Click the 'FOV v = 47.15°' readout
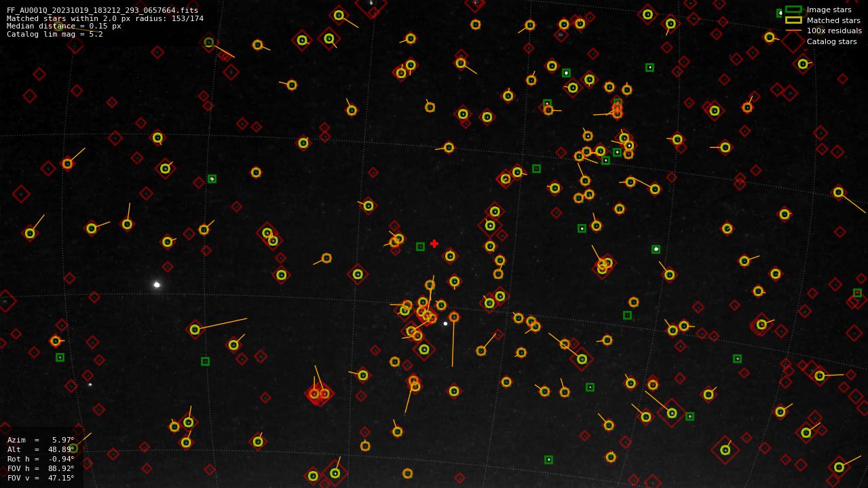 tap(41, 478)
